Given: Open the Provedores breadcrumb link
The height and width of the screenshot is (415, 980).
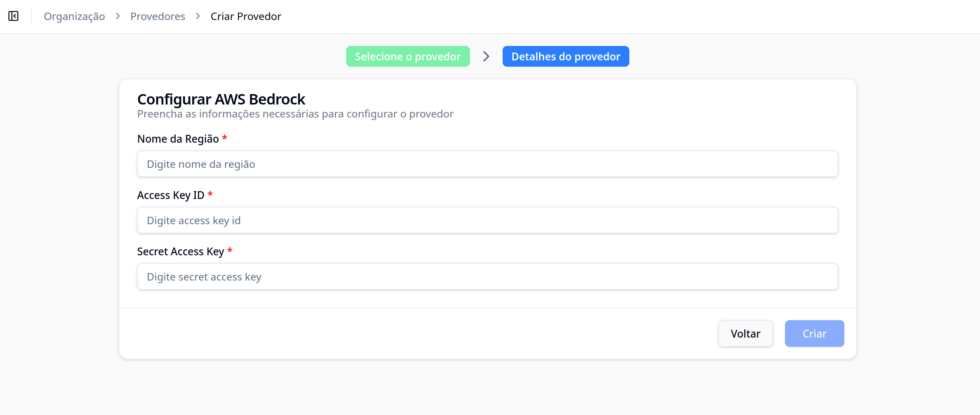Looking at the screenshot, I should [158, 16].
